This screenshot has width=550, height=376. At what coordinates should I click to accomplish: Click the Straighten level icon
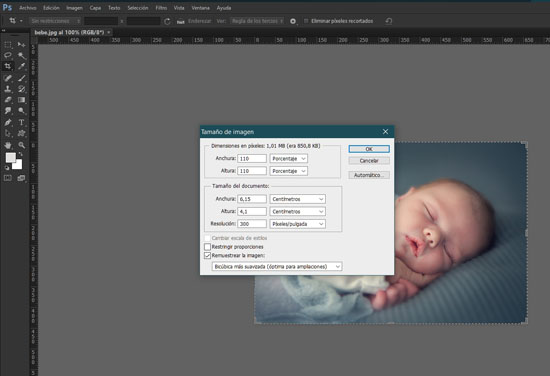(x=181, y=21)
